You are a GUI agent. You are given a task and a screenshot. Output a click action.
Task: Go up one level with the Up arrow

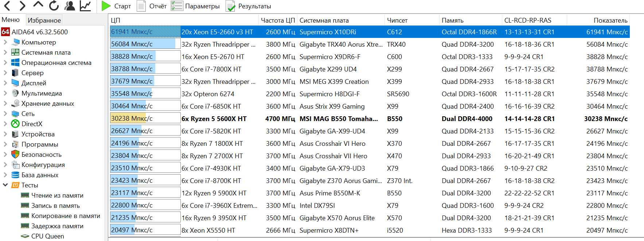click(38, 5)
